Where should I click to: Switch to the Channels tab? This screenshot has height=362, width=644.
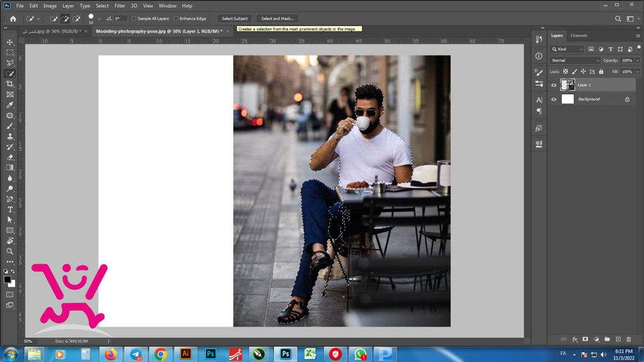pyautogui.click(x=578, y=36)
